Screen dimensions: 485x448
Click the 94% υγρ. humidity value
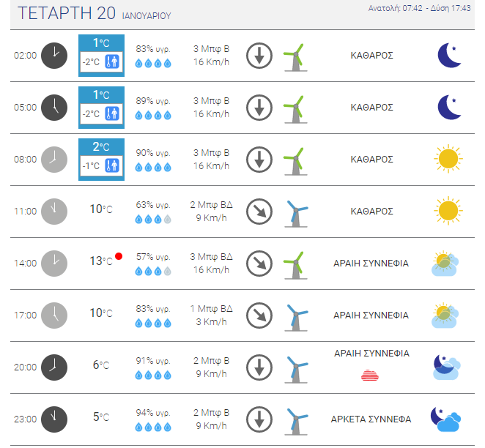[x=153, y=413]
